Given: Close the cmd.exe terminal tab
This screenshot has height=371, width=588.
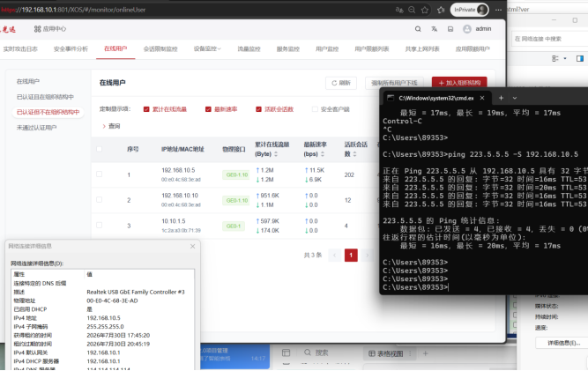Looking at the screenshot, I should [x=482, y=98].
